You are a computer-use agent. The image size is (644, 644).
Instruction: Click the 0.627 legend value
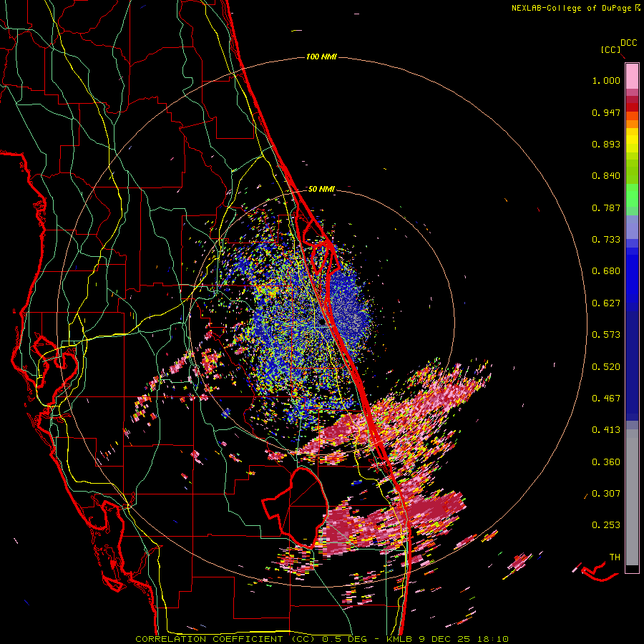click(606, 303)
